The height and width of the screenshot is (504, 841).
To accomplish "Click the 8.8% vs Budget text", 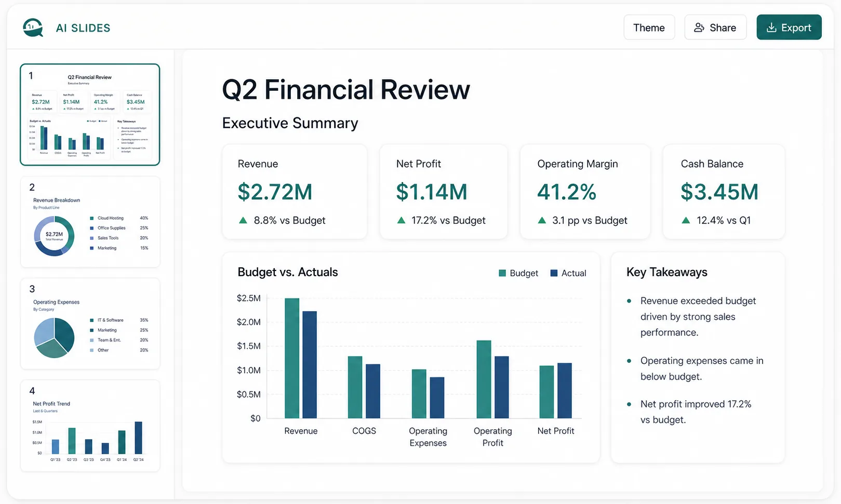I will pyautogui.click(x=289, y=221).
